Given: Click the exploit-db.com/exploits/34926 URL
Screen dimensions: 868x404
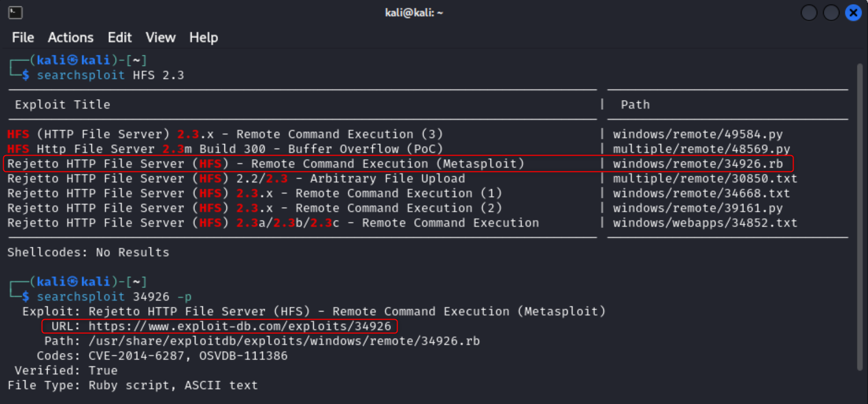Looking at the screenshot, I should pyautogui.click(x=240, y=326).
